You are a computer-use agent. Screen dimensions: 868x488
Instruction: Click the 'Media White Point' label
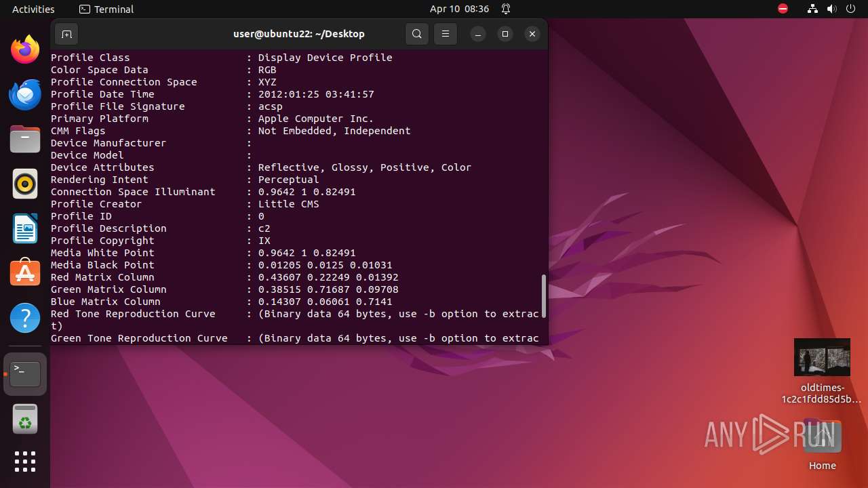point(102,253)
